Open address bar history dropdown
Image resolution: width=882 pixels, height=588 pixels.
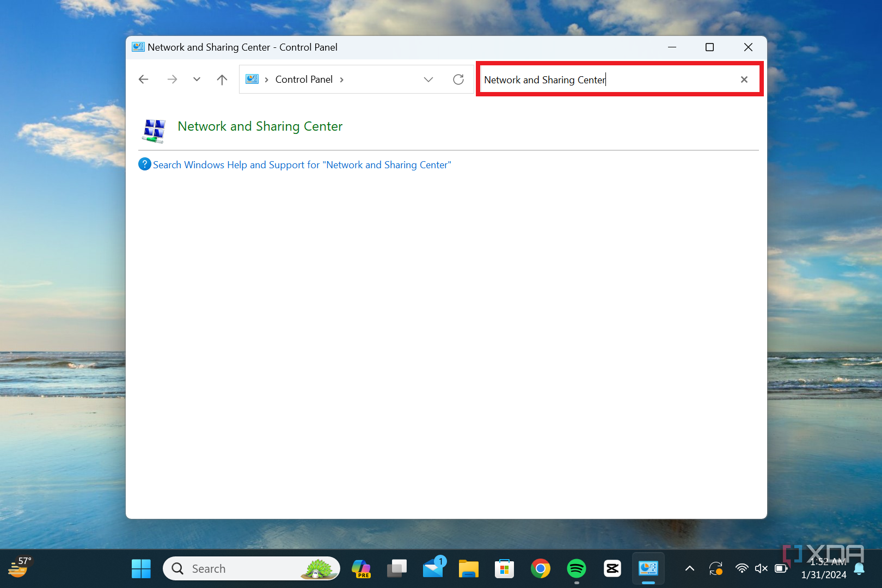pos(428,79)
